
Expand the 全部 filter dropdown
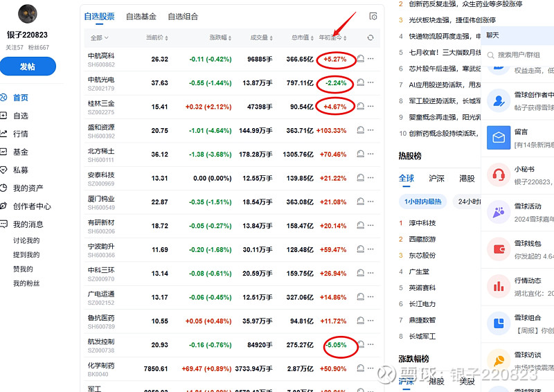click(99, 38)
